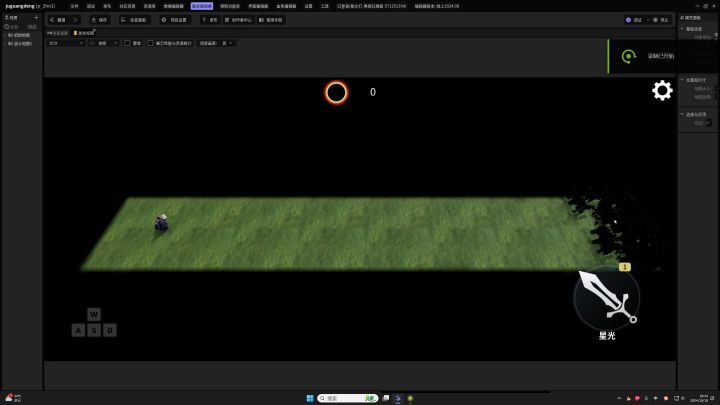Click the small player character on the grass

(161, 222)
